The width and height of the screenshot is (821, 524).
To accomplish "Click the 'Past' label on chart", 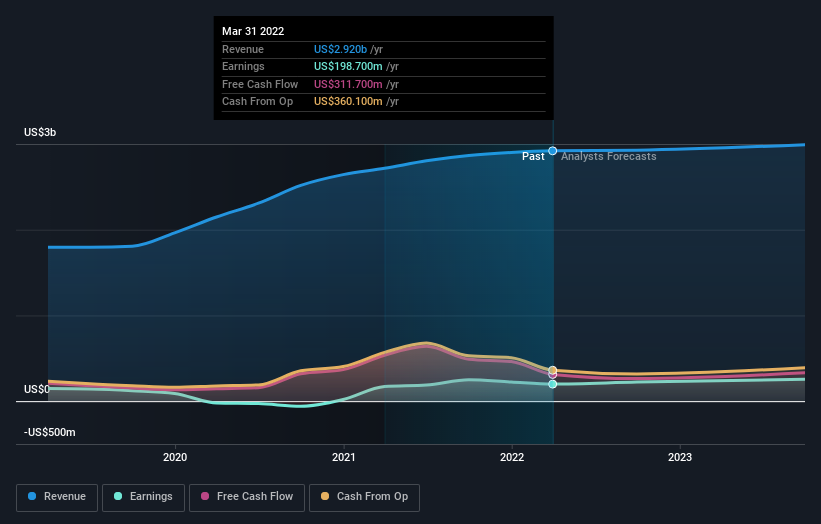I will [x=533, y=157].
